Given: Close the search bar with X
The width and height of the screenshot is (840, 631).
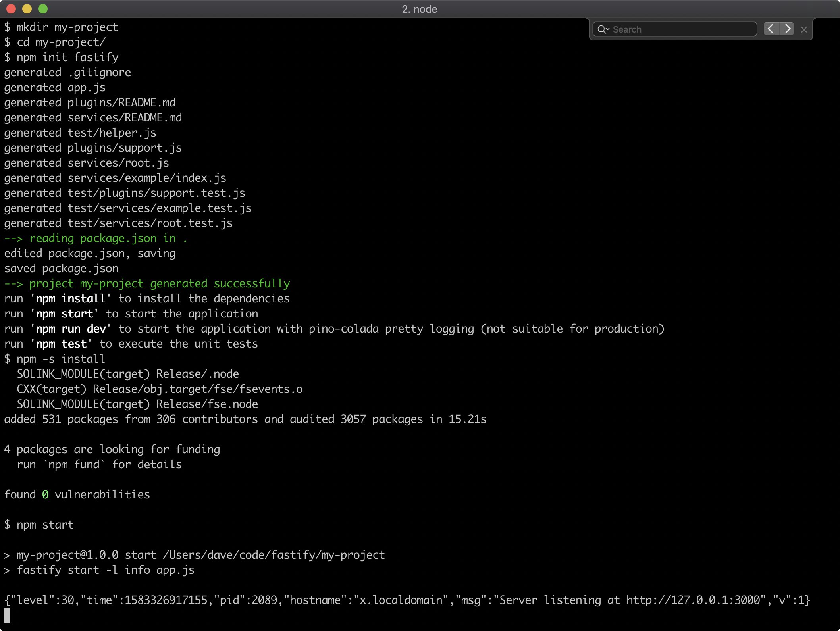Looking at the screenshot, I should pos(804,29).
